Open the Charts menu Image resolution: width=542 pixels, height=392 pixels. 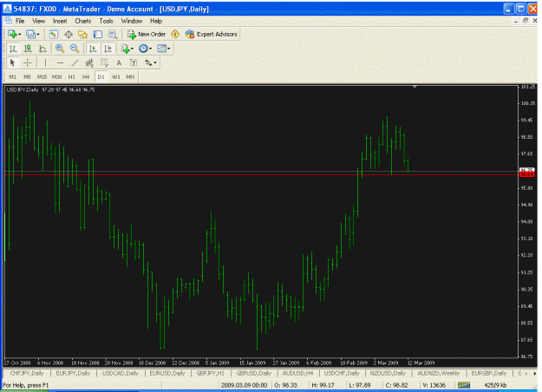tap(83, 21)
